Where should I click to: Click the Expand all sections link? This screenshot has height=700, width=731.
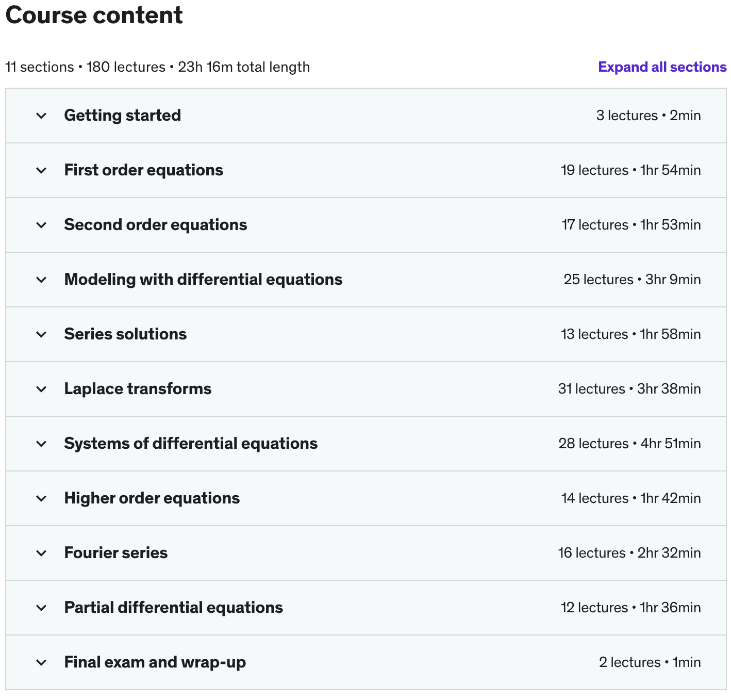pos(662,67)
